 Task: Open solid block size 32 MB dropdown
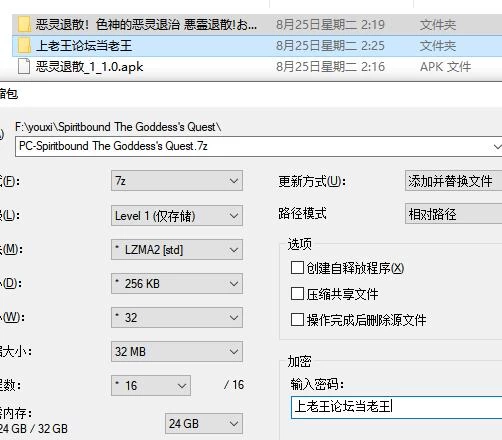(177, 352)
